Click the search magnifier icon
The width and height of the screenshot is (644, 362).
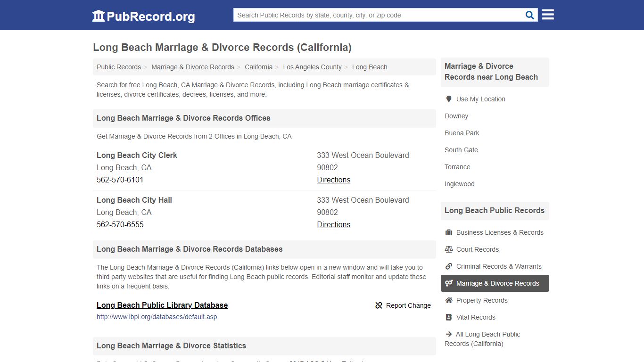click(x=530, y=15)
